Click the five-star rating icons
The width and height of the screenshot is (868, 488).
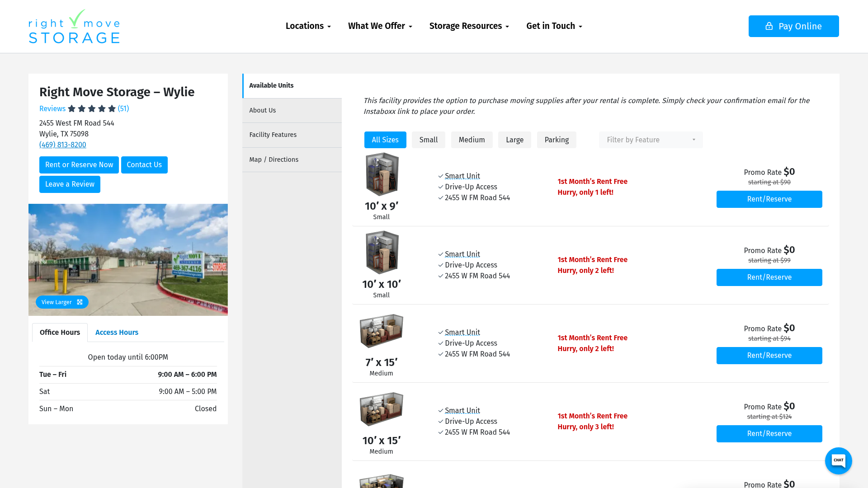point(92,108)
